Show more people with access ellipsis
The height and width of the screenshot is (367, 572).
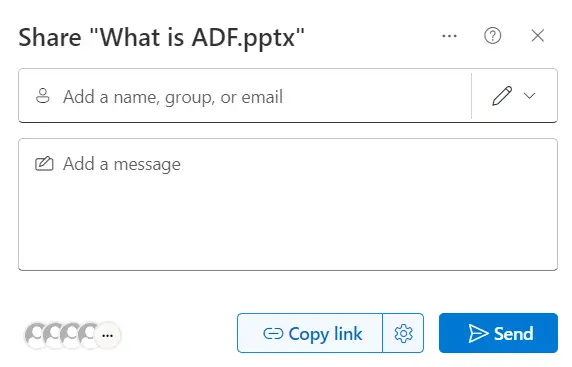coord(108,335)
